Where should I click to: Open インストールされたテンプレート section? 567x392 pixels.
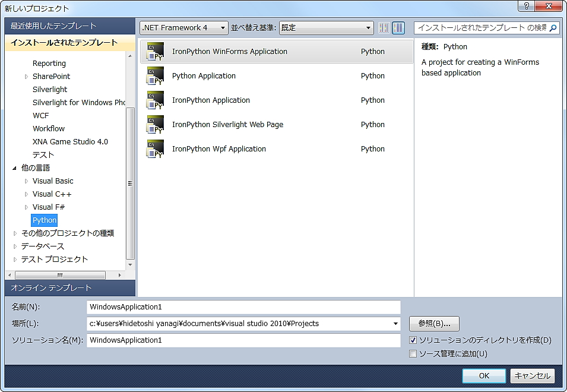[x=70, y=43]
